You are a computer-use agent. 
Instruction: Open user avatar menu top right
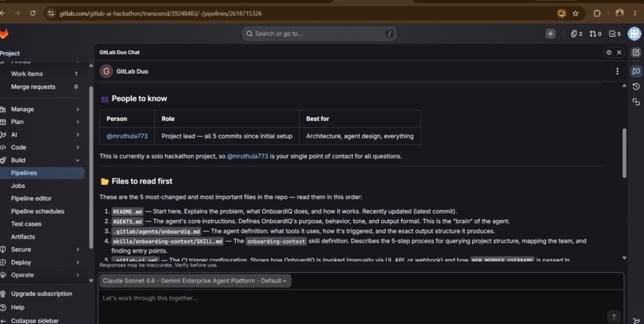(x=634, y=34)
